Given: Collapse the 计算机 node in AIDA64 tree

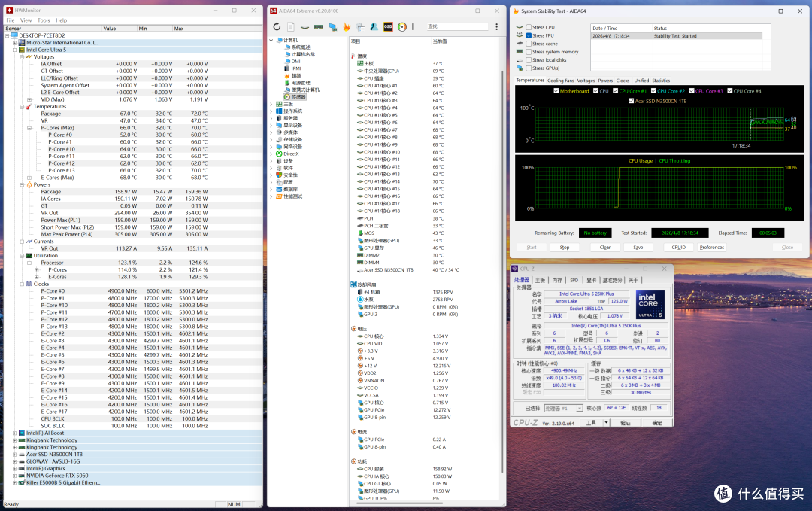Looking at the screenshot, I should tap(271, 40).
